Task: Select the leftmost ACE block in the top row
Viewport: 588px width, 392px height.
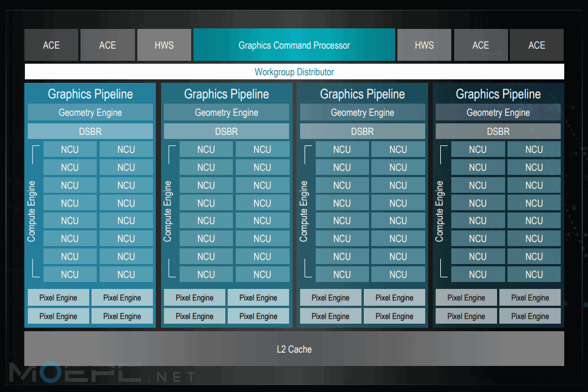Action: (x=52, y=45)
